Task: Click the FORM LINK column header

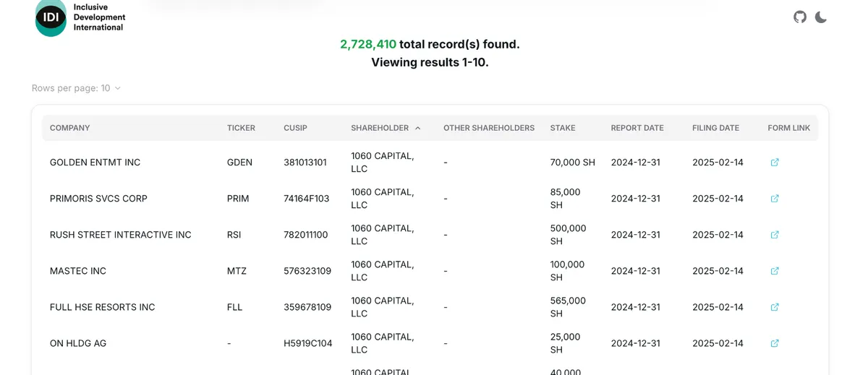Action: [x=789, y=128]
